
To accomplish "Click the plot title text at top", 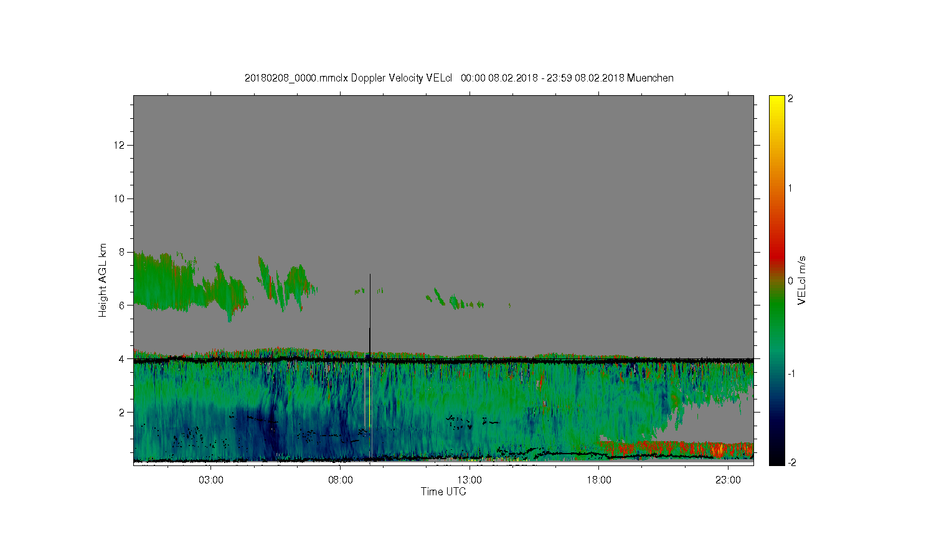I will [459, 78].
